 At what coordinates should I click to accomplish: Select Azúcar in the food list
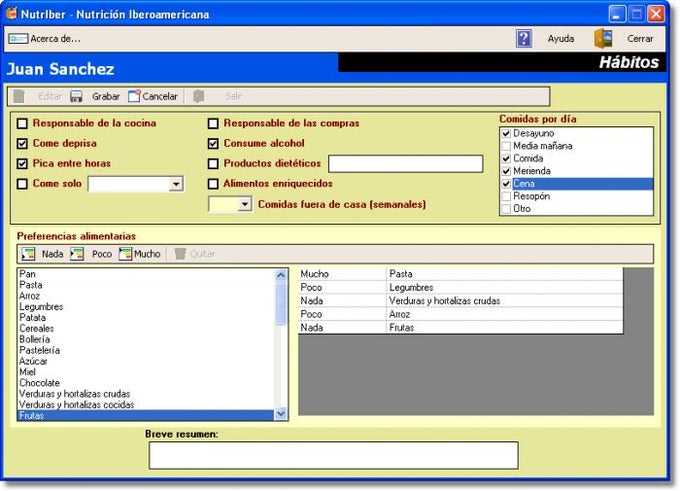146,361
